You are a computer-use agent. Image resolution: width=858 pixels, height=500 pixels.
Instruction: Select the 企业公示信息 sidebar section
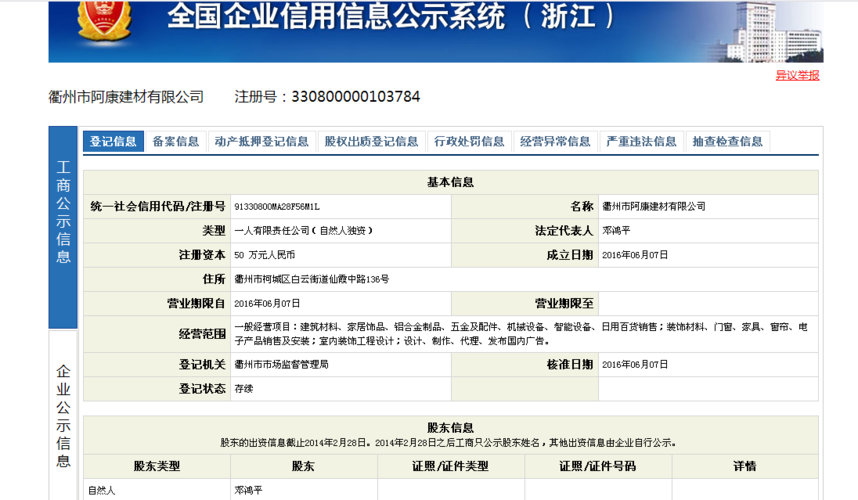[x=63, y=415]
